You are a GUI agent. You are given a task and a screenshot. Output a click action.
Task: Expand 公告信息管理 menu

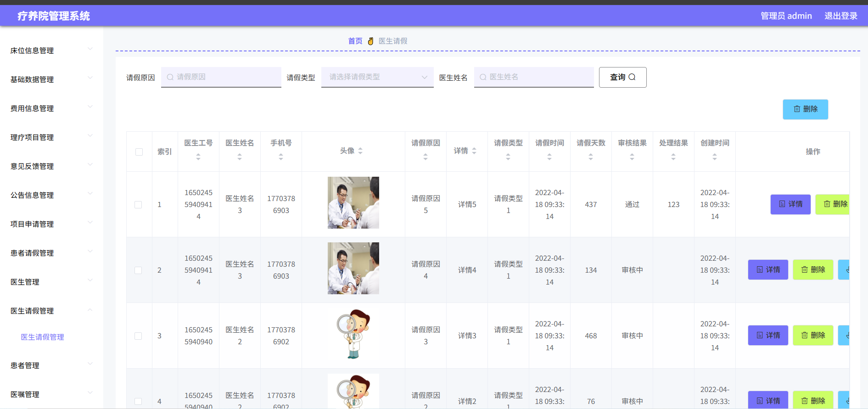pos(51,195)
